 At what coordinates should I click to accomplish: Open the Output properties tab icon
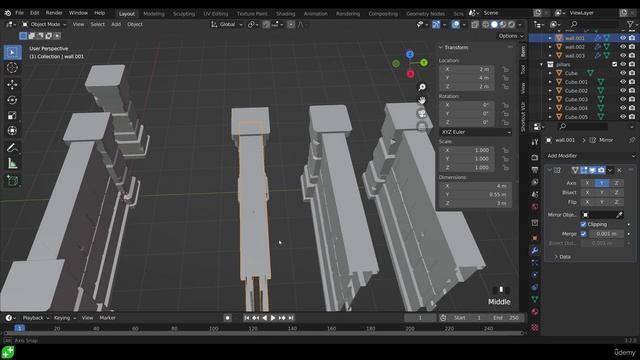click(x=535, y=170)
